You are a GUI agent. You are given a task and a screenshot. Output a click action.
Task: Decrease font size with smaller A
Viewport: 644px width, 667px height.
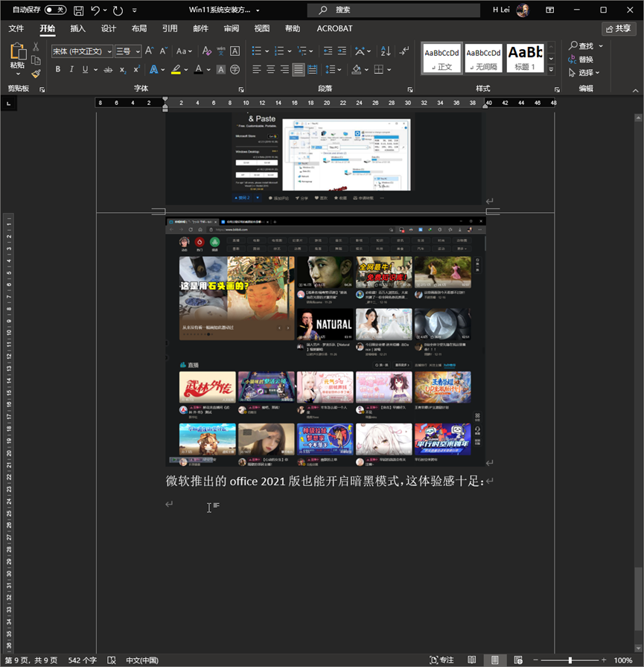pos(163,51)
